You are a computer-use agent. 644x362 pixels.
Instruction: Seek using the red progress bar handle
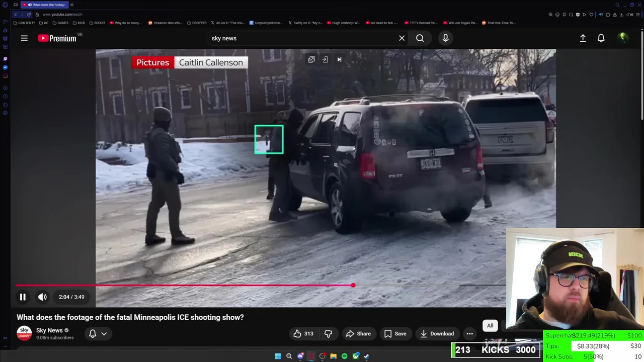click(353, 285)
